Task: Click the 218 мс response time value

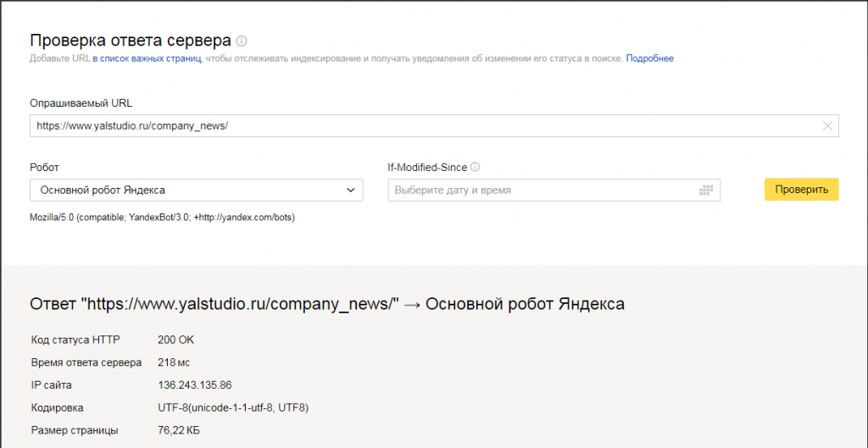Action: click(174, 362)
